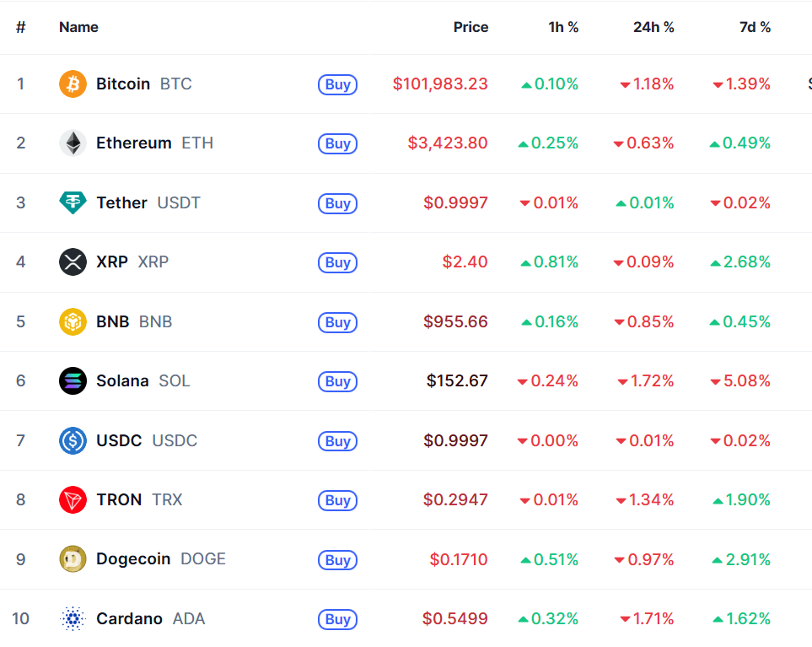Screen dimensions: 812x647
Task: Click the Solana logo icon
Action: coord(73,381)
